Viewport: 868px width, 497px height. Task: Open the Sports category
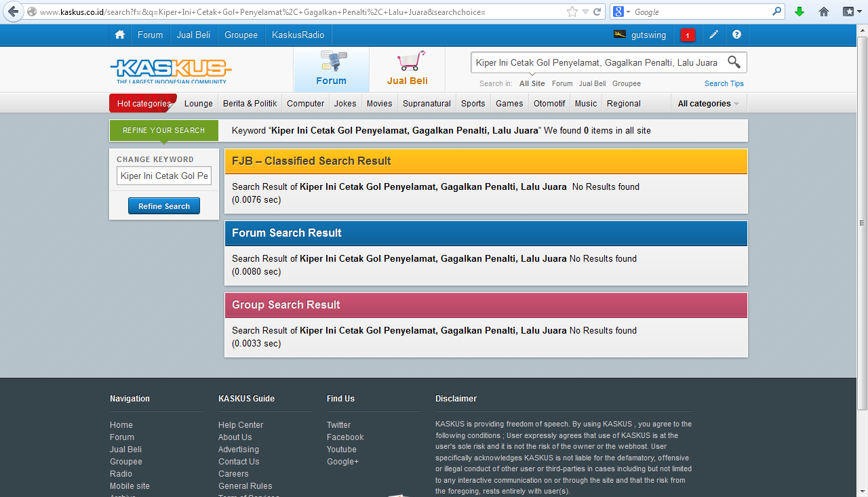coord(473,104)
